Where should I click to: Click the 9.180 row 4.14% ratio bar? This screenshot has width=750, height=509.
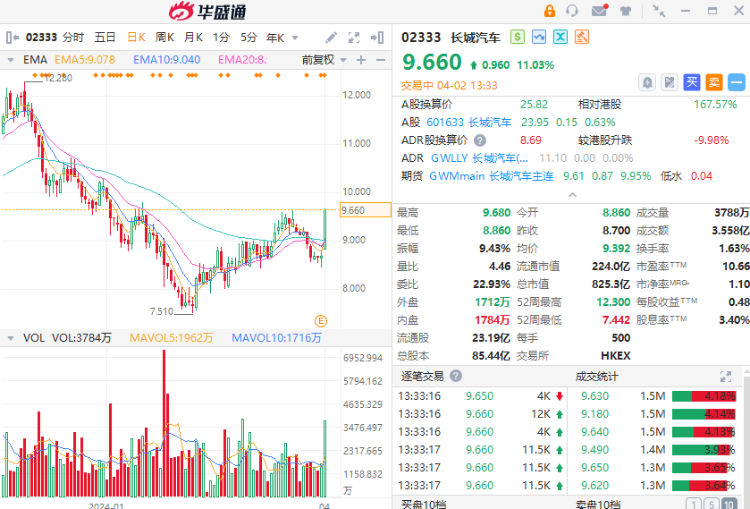[704, 414]
